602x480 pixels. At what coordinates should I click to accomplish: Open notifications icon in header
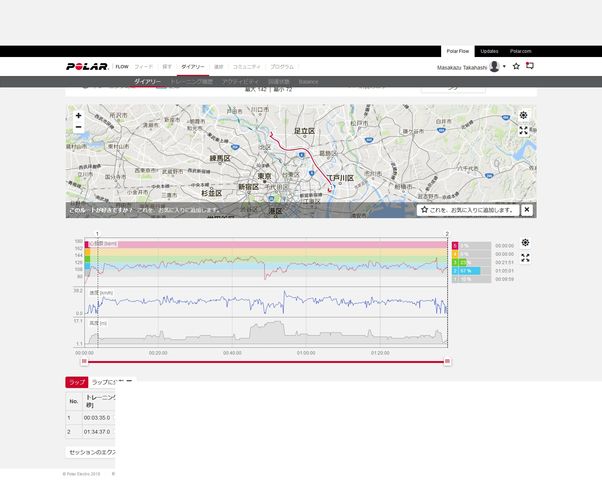tap(530, 66)
